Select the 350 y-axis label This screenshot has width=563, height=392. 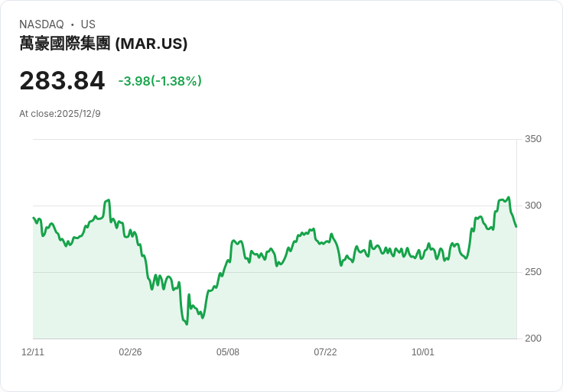tap(533, 139)
